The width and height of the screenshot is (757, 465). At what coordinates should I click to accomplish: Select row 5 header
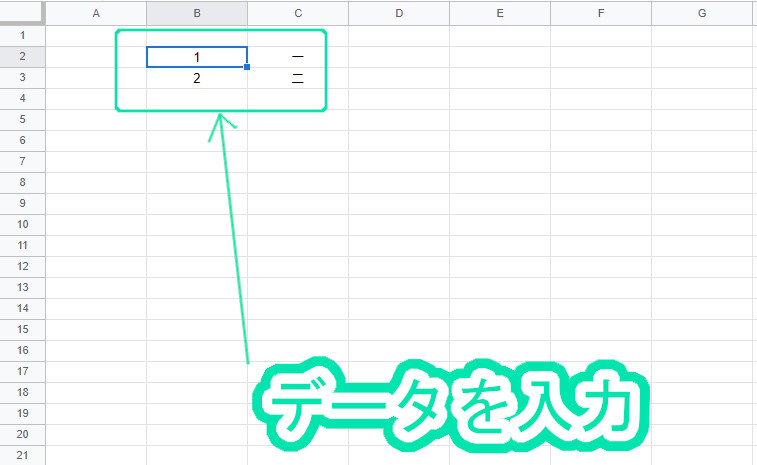click(x=22, y=120)
